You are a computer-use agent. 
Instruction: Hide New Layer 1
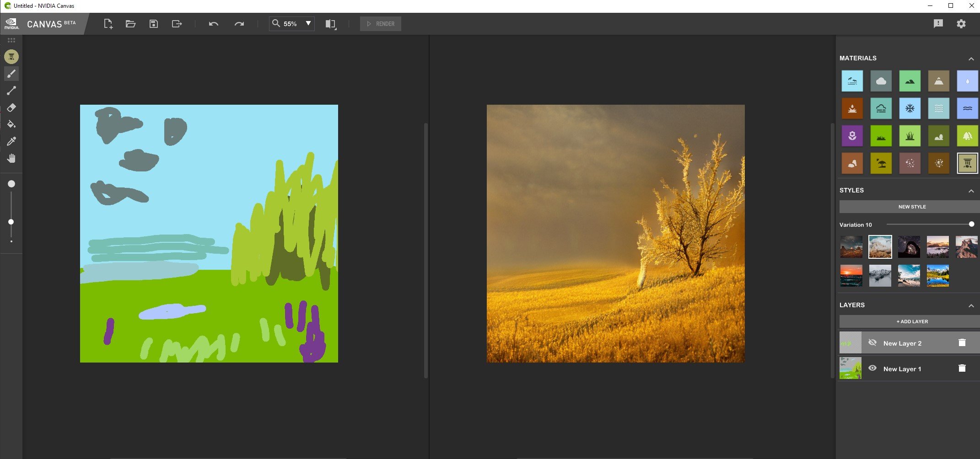point(872,368)
